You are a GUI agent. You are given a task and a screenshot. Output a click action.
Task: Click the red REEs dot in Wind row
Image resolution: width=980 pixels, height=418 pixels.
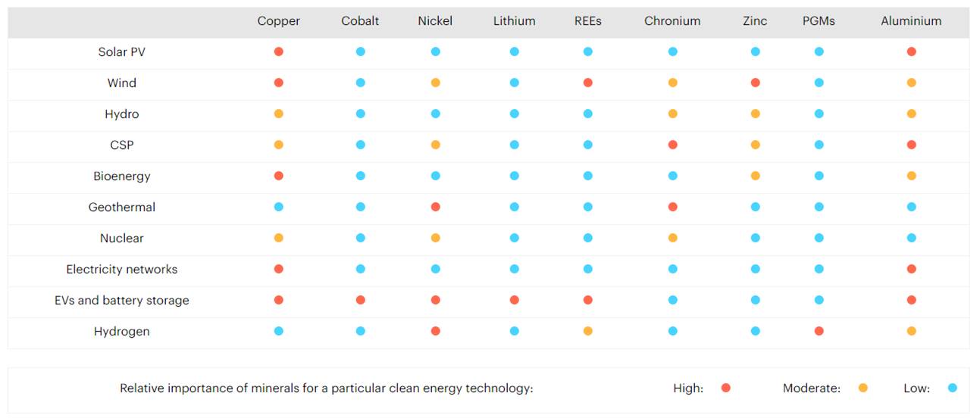click(588, 83)
